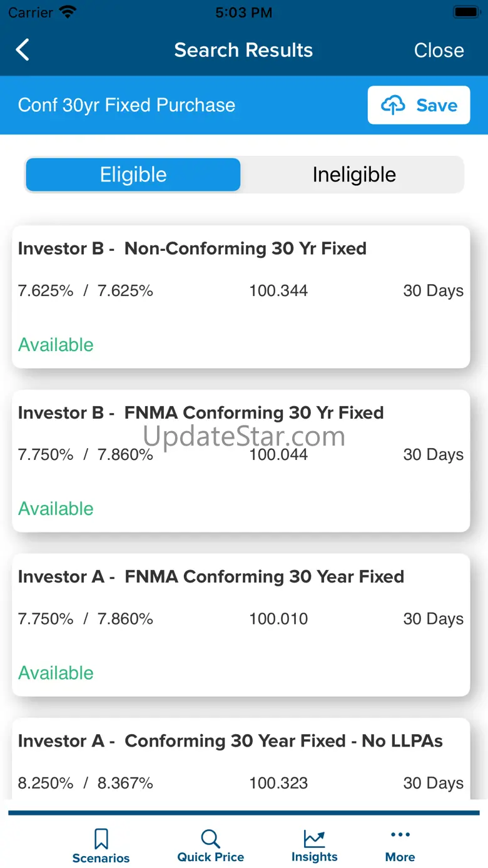Viewport: 488px width, 868px height.
Task: Switch to the Eligible results segment
Action: 133,175
